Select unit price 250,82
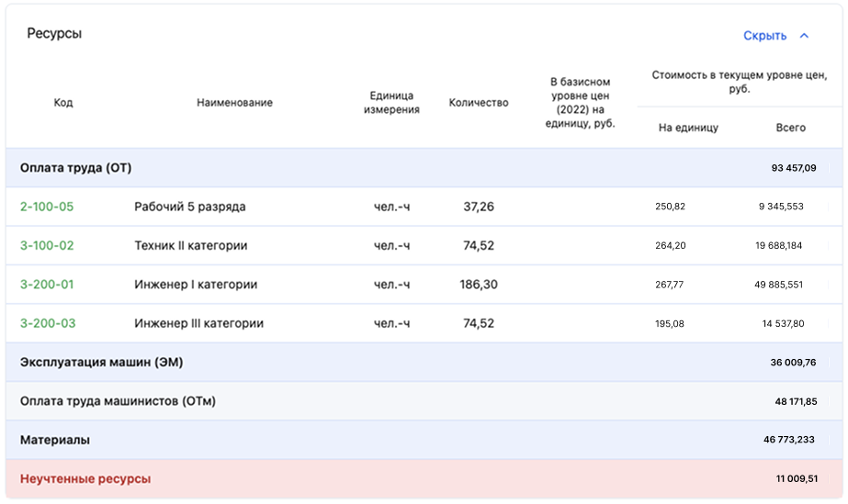 pos(670,207)
